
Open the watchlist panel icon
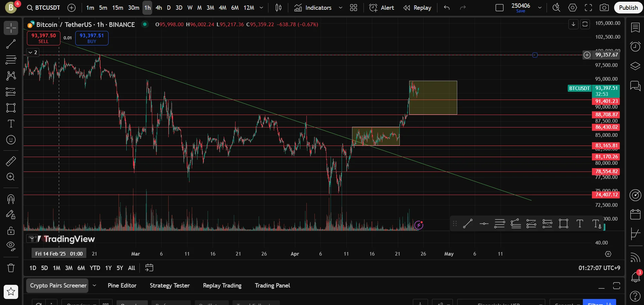tap(635, 28)
